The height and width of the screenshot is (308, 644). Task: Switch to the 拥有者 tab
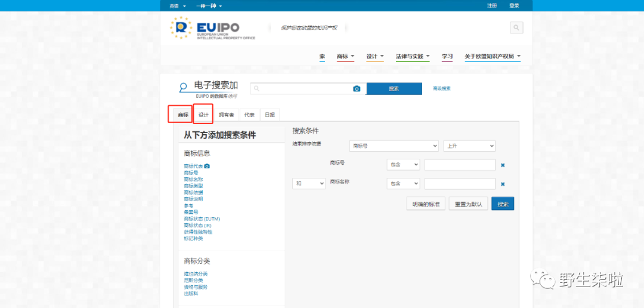(x=227, y=115)
